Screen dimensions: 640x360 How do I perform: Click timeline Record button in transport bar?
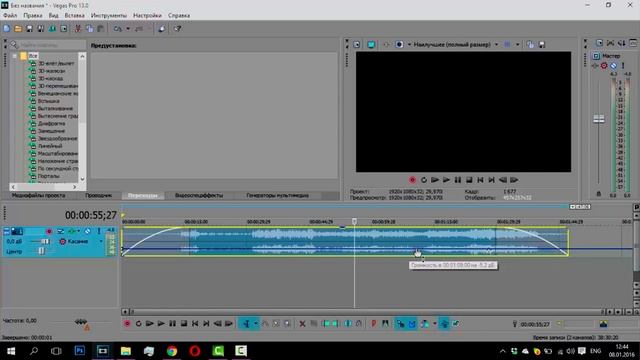pos(127,324)
